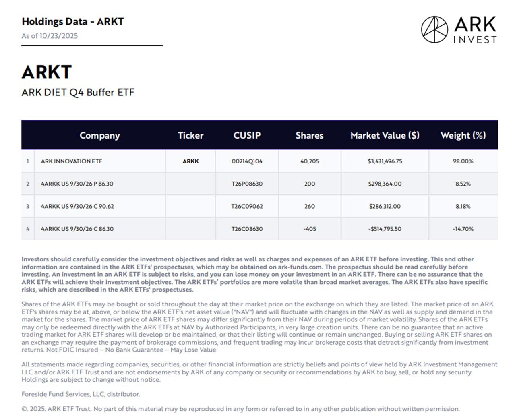Click the Holdings Data - ARKT title
The width and height of the screenshot is (515, 420).
[72, 21]
